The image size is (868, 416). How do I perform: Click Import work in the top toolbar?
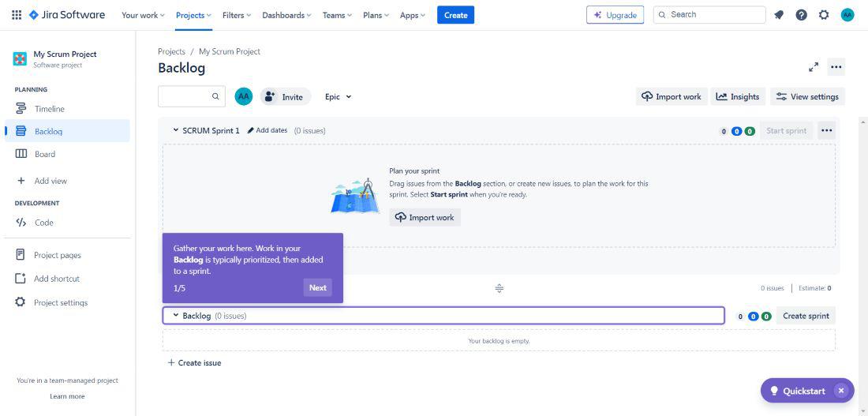[x=672, y=96]
